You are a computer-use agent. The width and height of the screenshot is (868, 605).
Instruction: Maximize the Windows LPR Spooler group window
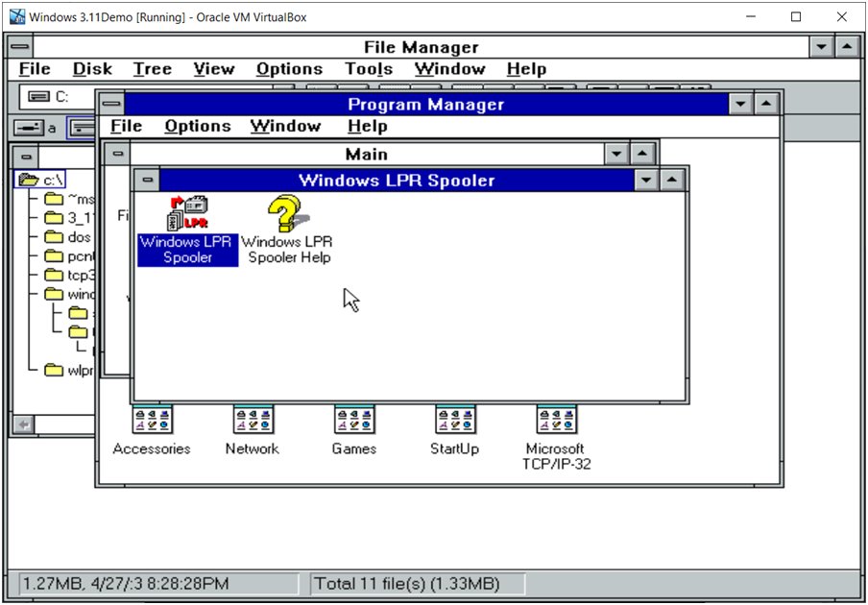[x=671, y=180]
